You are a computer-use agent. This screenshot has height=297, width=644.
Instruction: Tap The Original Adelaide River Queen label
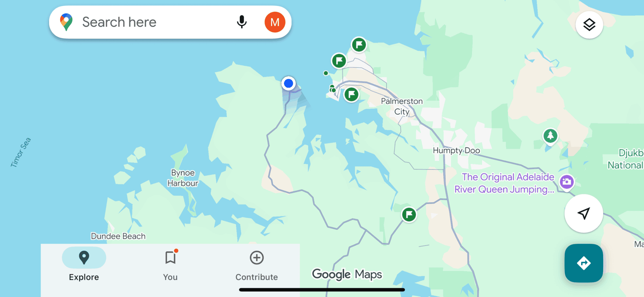(x=504, y=183)
